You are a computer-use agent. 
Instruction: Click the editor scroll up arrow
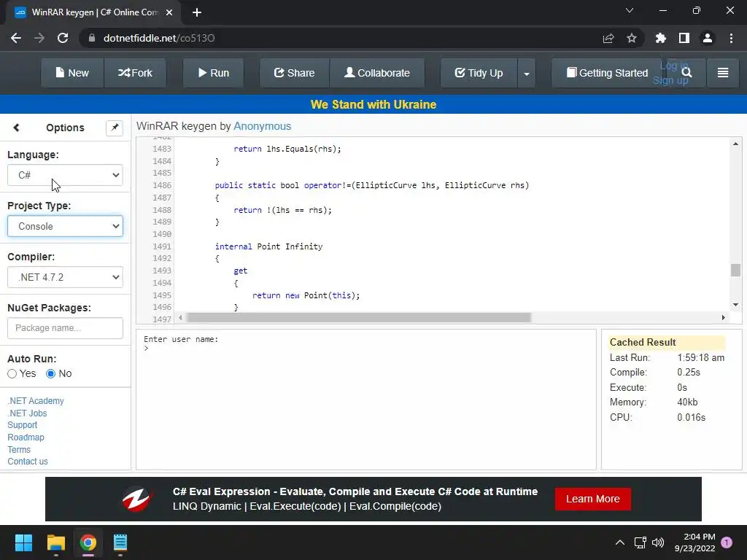[735, 144]
